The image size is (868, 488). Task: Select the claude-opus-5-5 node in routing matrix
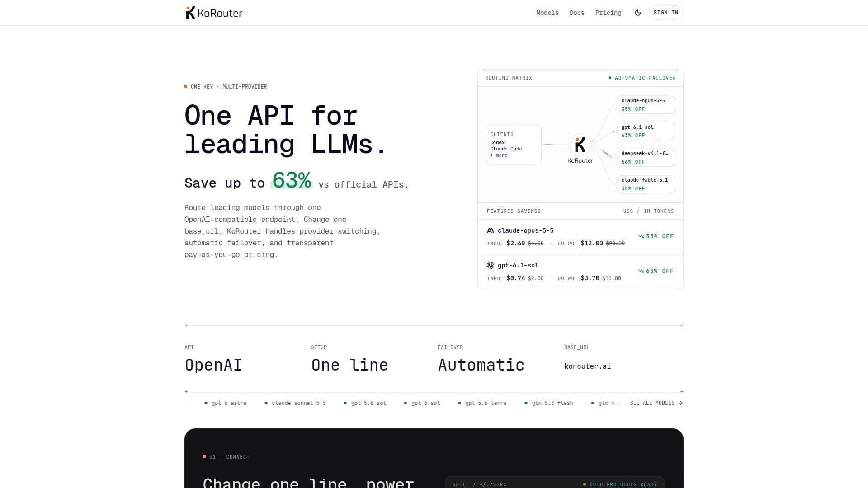click(646, 105)
